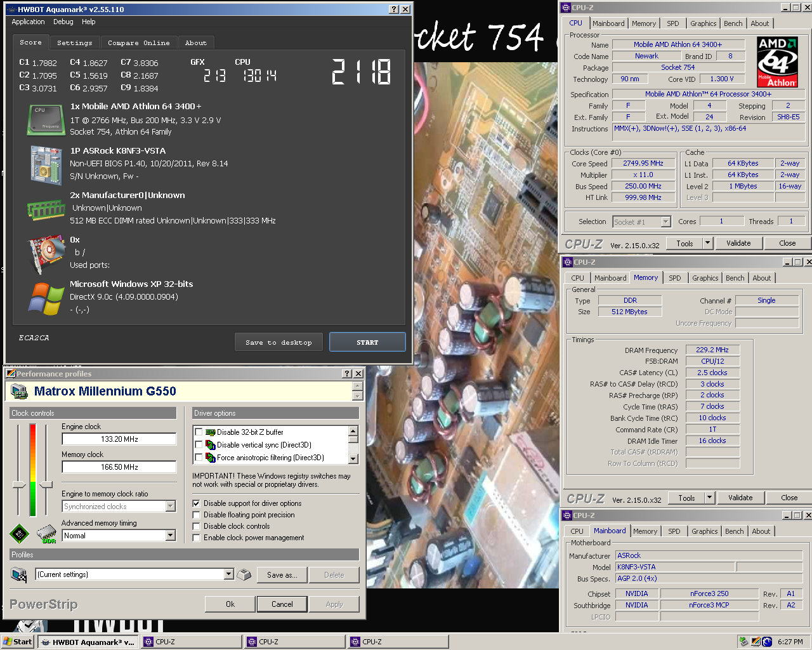The width and height of the screenshot is (812, 650).
Task: Click the START benchmark button
Action: click(x=367, y=342)
